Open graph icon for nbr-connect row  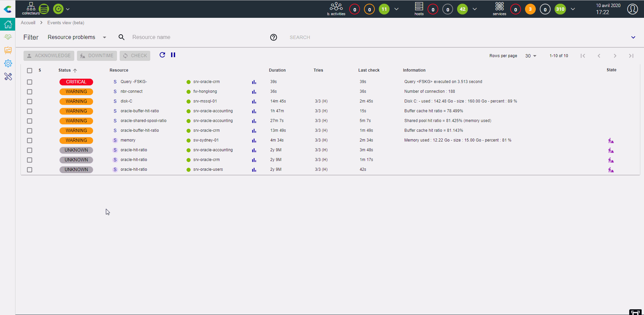pyautogui.click(x=254, y=91)
